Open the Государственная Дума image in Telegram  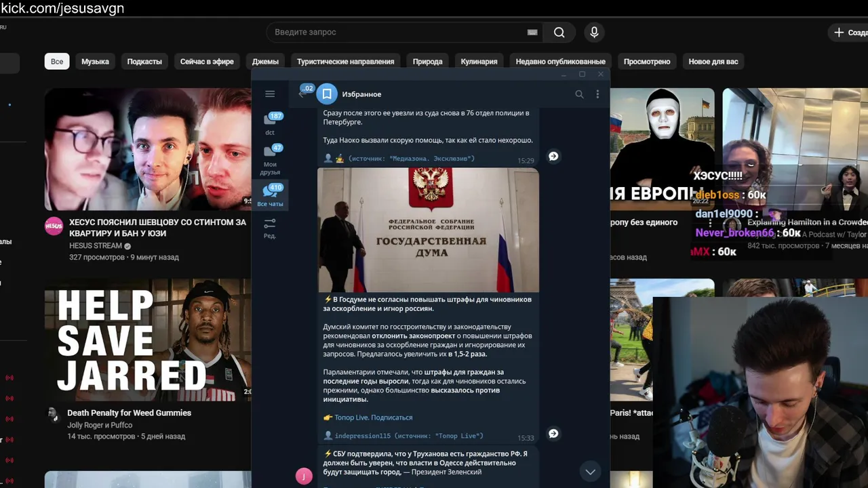[x=428, y=230]
